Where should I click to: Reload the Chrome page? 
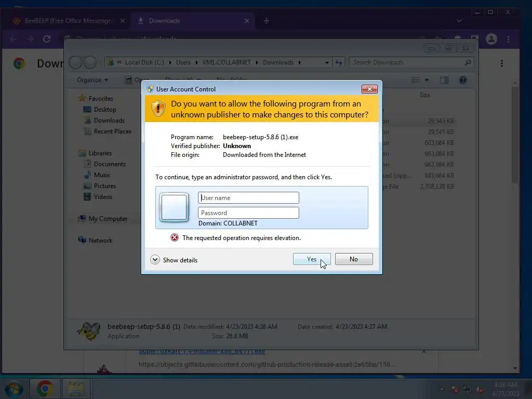click(x=47, y=39)
